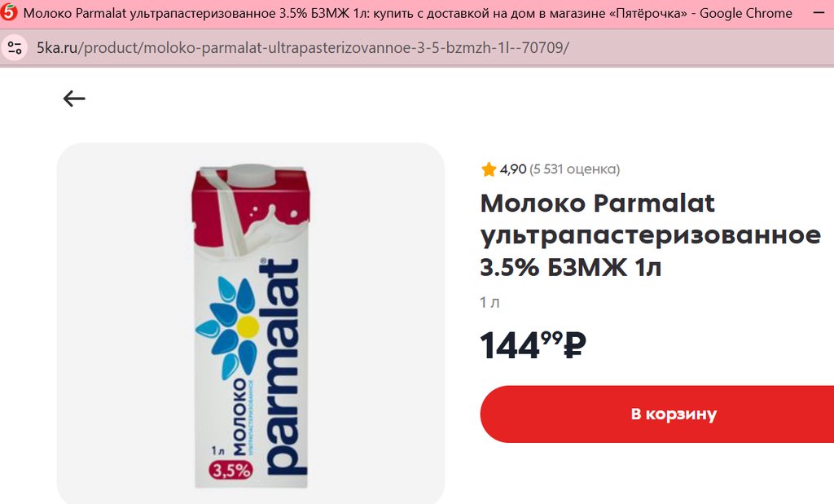Open the Parmalat milk carton product image

(251, 323)
